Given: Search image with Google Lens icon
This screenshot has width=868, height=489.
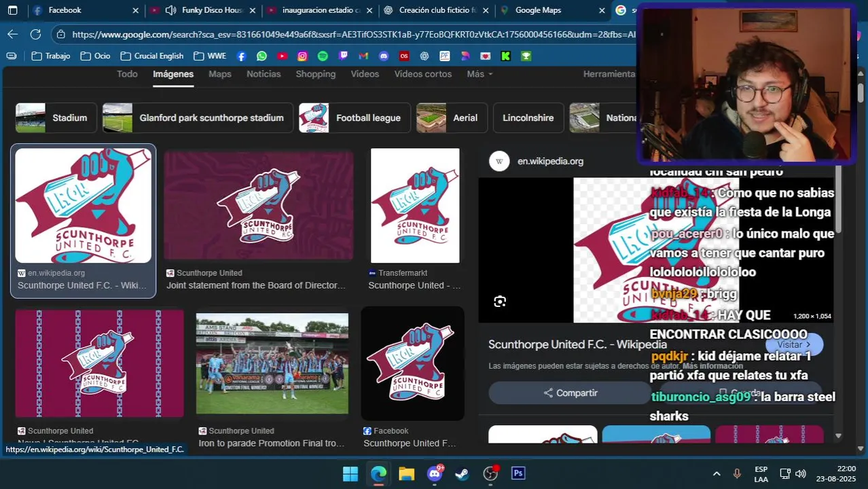Looking at the screenshot, I should pos(500,302).
